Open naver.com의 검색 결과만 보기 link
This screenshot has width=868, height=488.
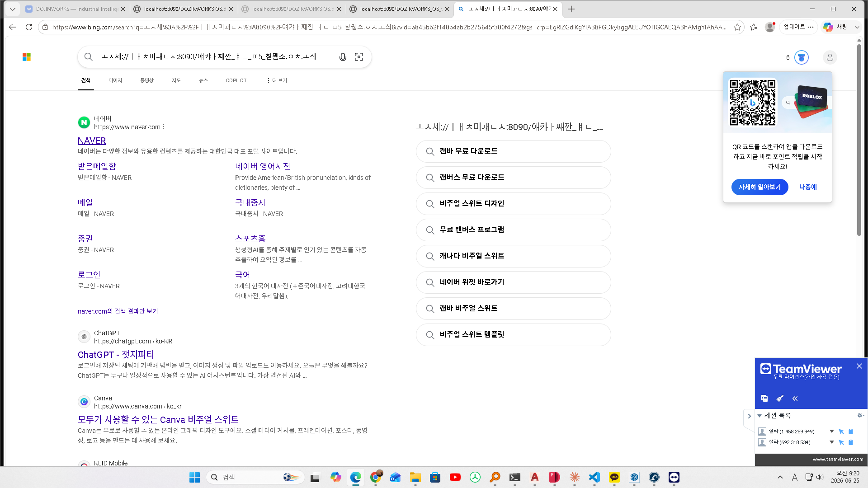[118, 311]
